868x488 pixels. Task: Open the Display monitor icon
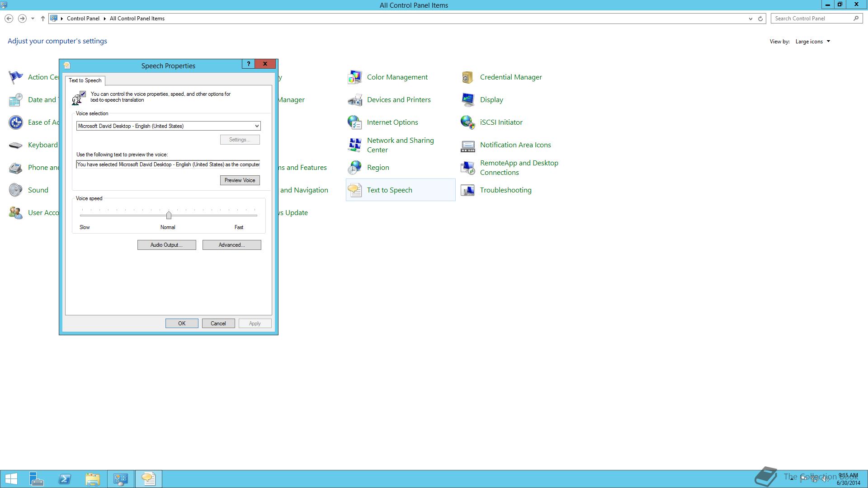coord(468,100)
